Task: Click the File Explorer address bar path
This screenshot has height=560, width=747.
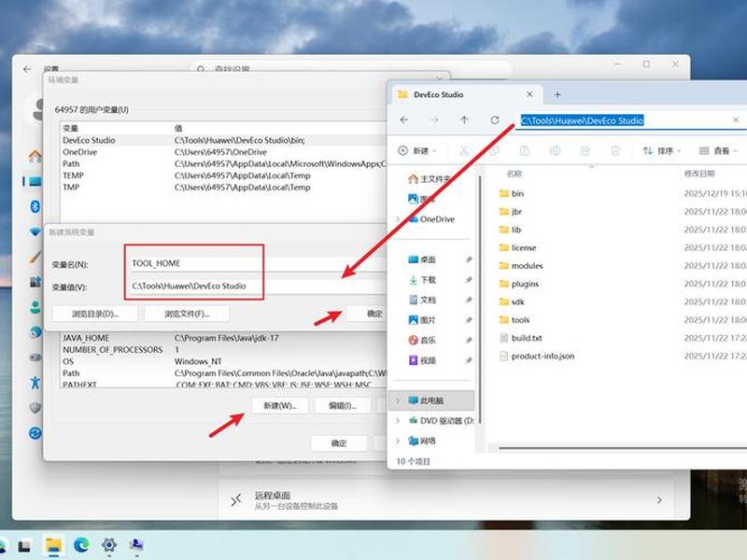Action: [x=582, y=120]
